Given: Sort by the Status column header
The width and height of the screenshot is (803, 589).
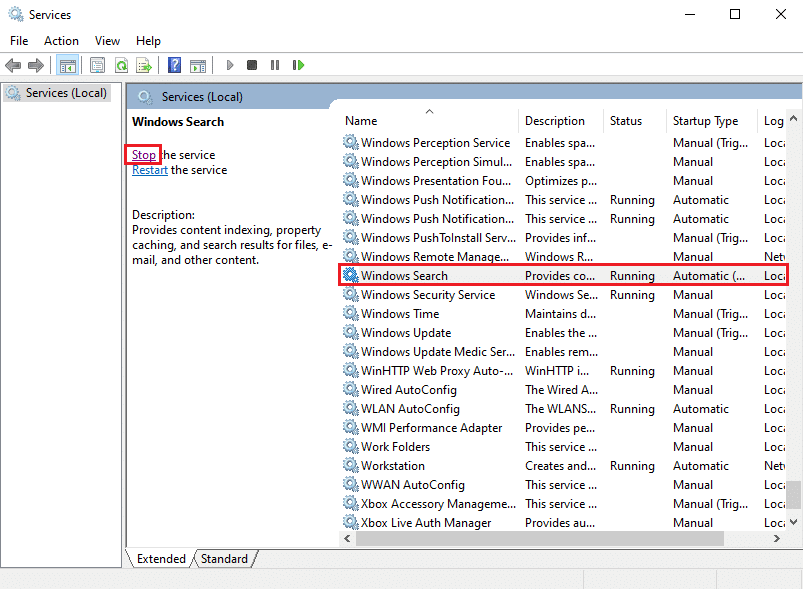Looking at the screenshot, I should pyautogui.click(x=635, y=121).
